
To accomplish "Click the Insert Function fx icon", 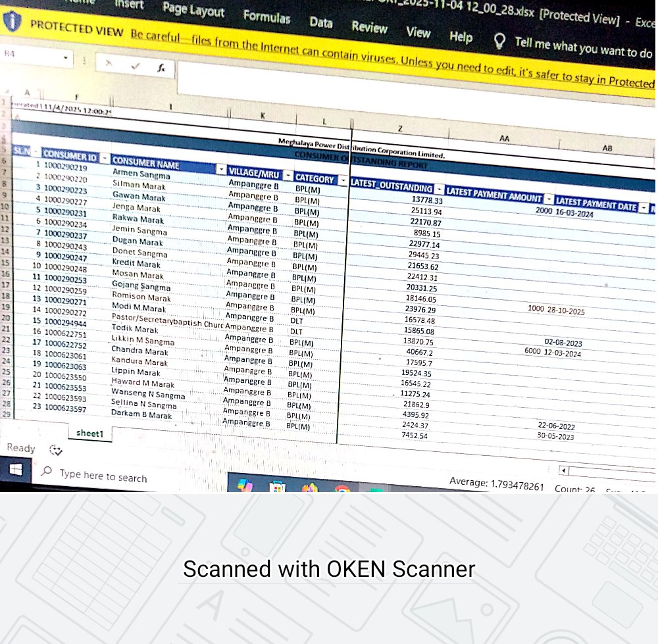I will point(161,68).
